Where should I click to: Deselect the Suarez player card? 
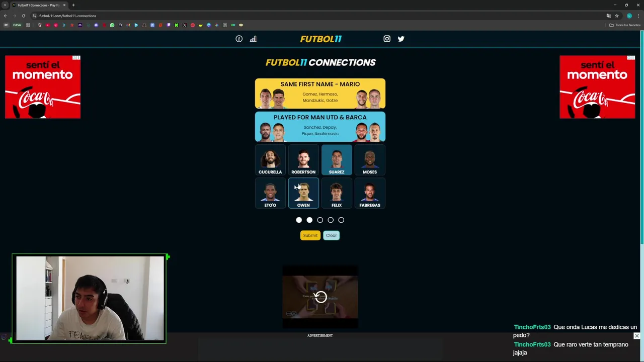[x=337, y=160]
